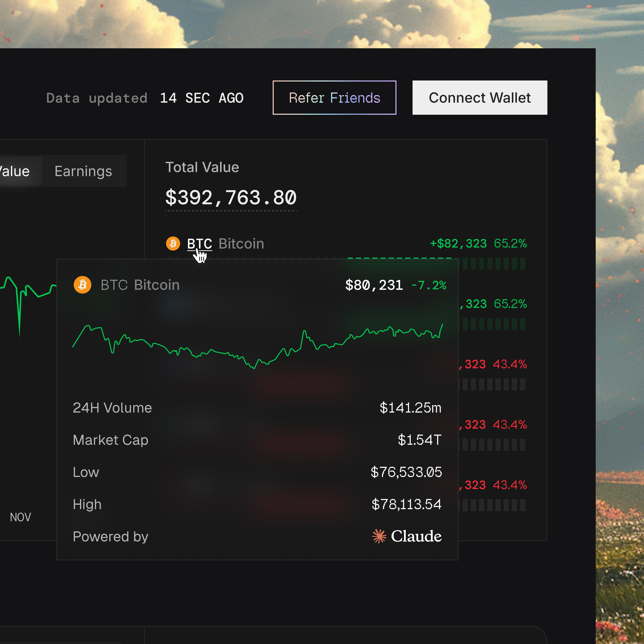Click the Market Cap $1.54T value
644x644 pixels.
coord(419,440)
